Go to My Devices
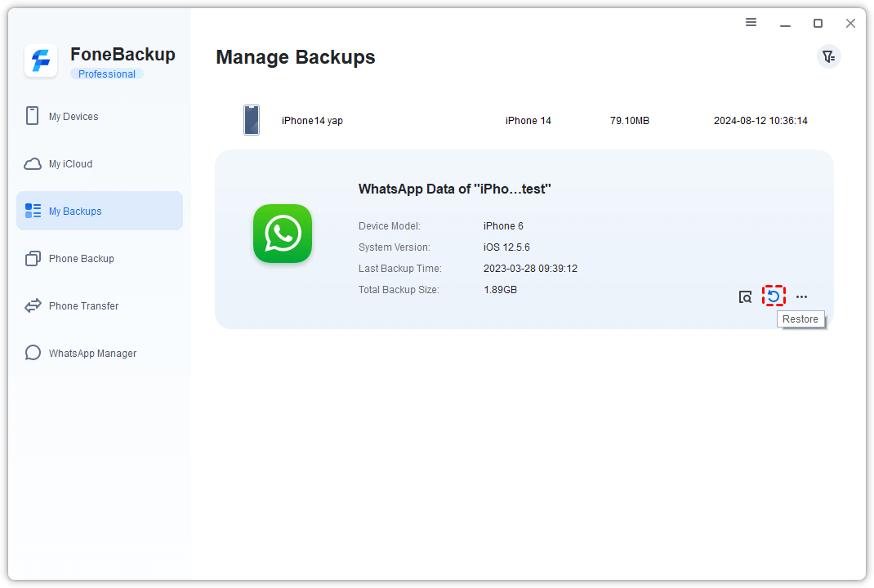The image size is (874, 588). (x=74, y=117)
